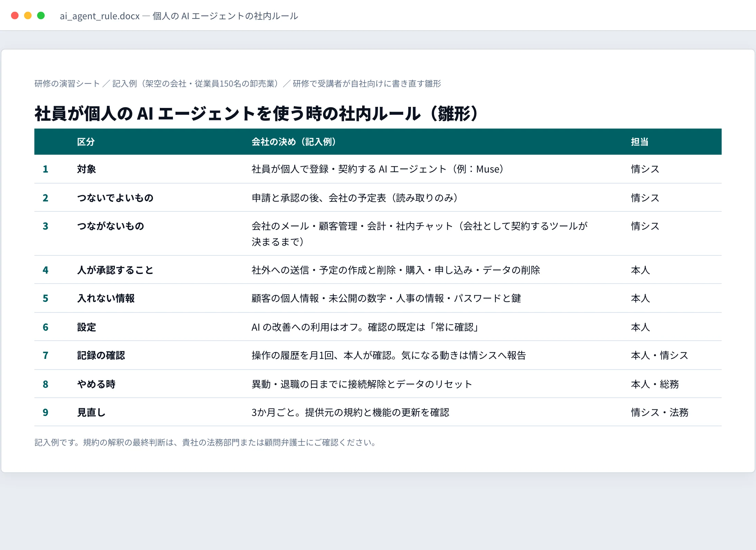Click the 担当 column header
Viewport: 756px width, 550px height.
[640, 142]
